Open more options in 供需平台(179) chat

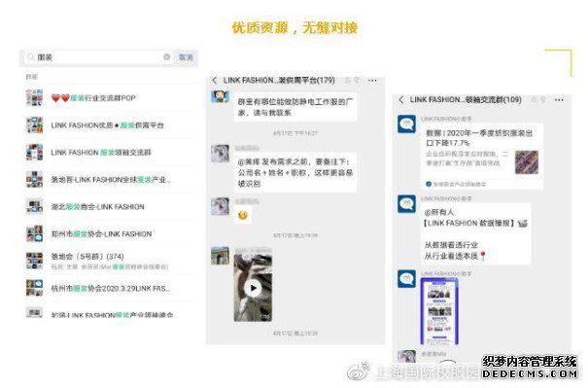point(372,81)
